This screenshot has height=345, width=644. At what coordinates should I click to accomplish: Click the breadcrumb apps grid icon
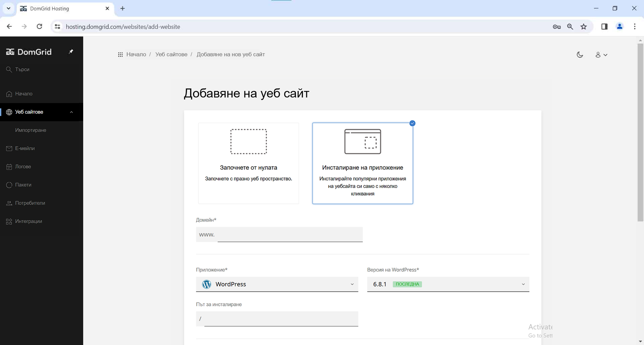(x=120, y=55)
